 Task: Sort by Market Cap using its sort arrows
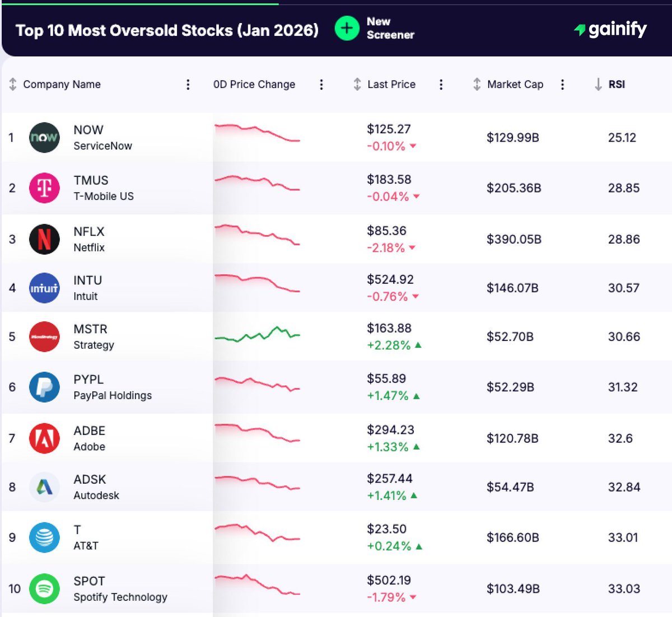477,85
